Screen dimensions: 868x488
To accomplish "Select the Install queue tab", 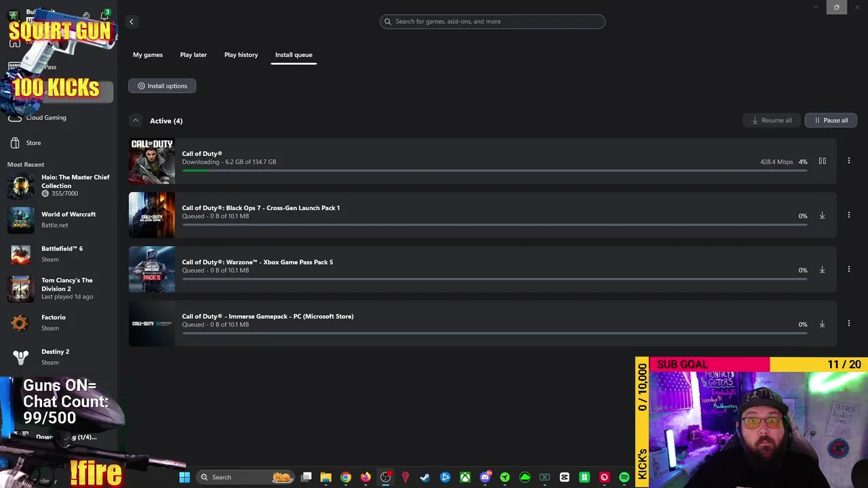I will [x=294, y=55].
